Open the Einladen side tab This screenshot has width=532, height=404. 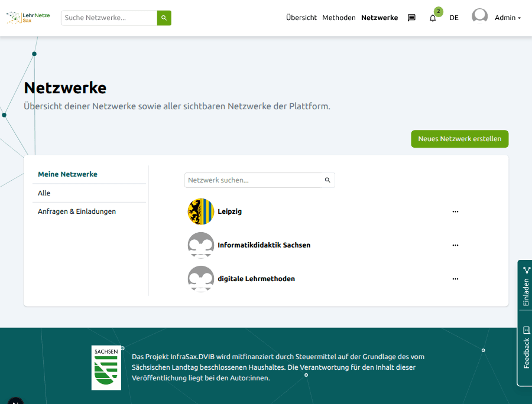click(525, 286)
